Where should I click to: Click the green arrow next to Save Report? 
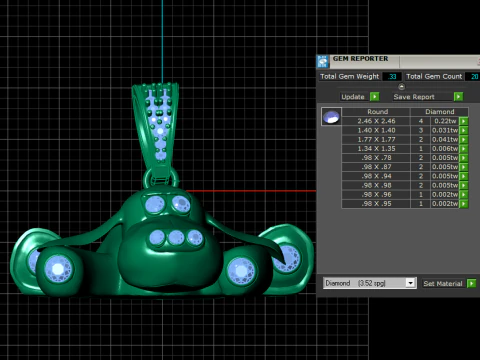point(459,97)
